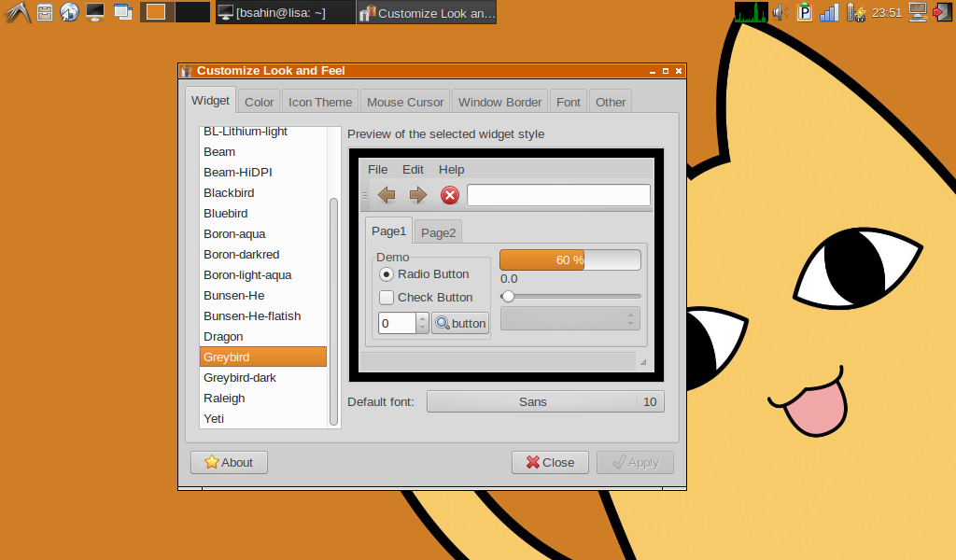The height and width of the screenshot is (560, 956).
Task: Open the CPU usage monitor graph
Action: pos(752,12)
